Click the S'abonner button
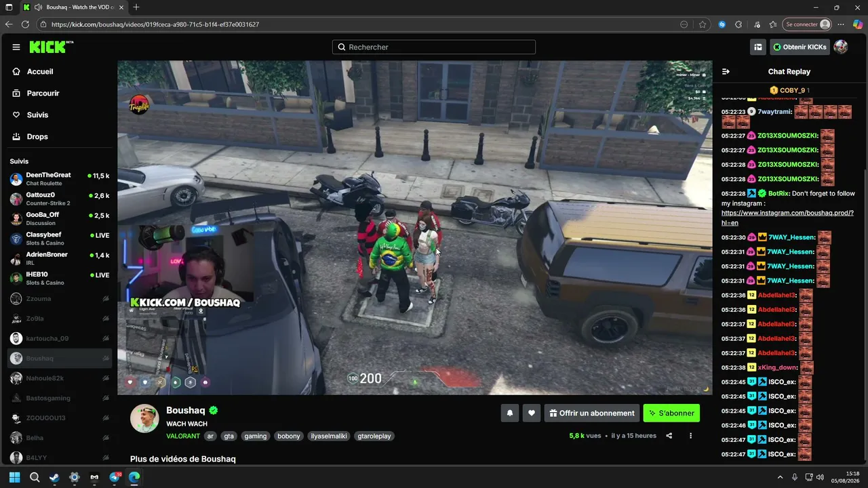Image resolution: width=868 pixels, height=488 pixels. pos(671,413)
